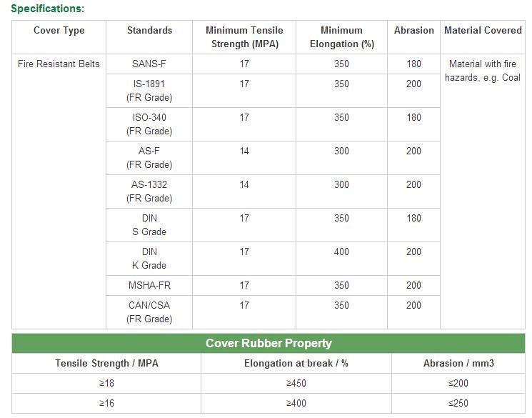Select the Material Covered column header
This screenshot has width=532, height=418.
coord(483,30)
